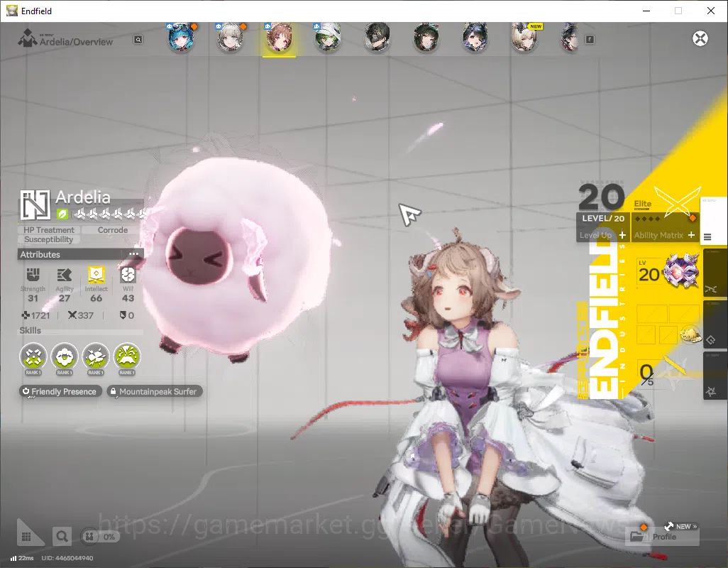This screenshot has height=568, width=728.
Task: Open the fourth skill icon
Action: [127, 356]
